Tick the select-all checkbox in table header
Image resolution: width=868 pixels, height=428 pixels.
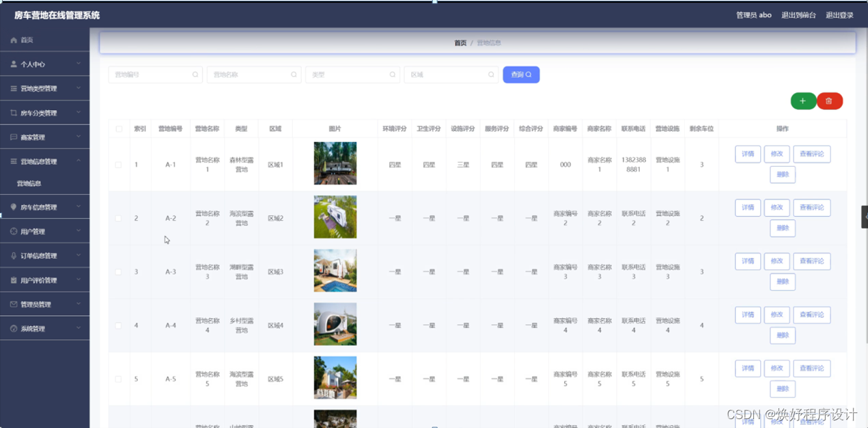[119, 129]
